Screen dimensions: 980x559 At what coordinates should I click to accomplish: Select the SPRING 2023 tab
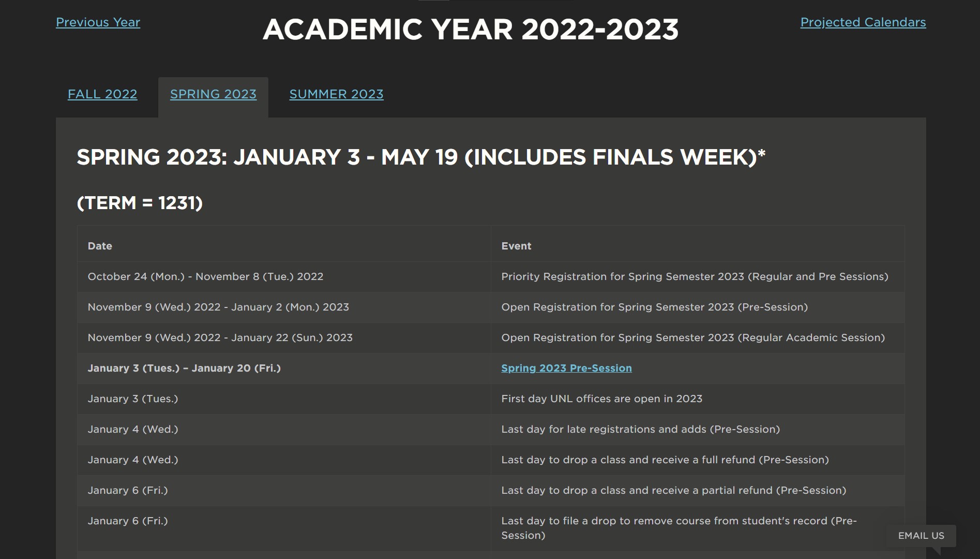click(213, 94)
